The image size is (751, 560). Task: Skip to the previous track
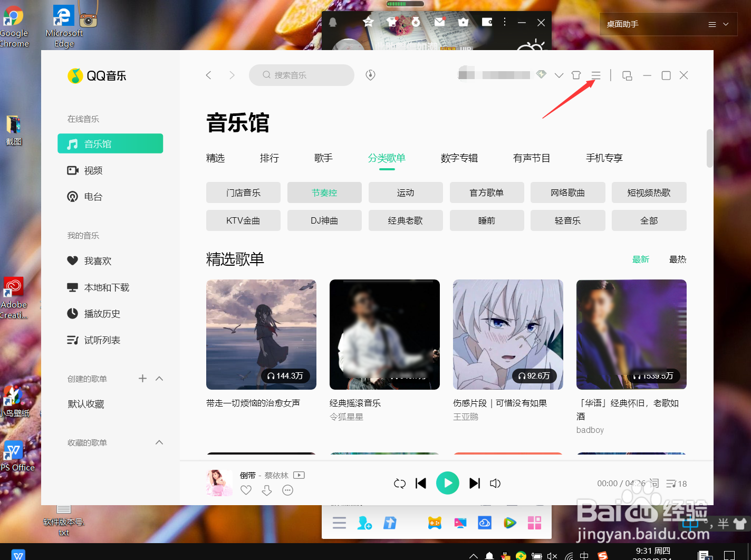[x=421, y=484]
